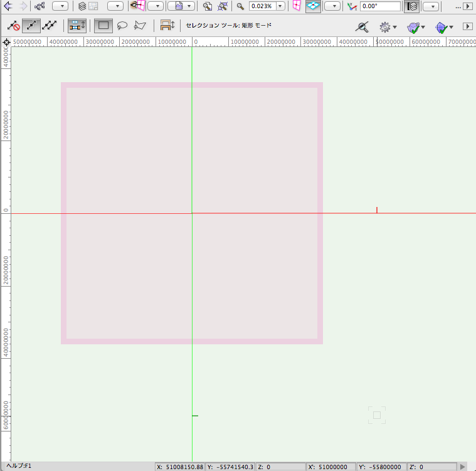Click the ruler origin crosshair at corner

pyautogui.click(x=6, y=42)
